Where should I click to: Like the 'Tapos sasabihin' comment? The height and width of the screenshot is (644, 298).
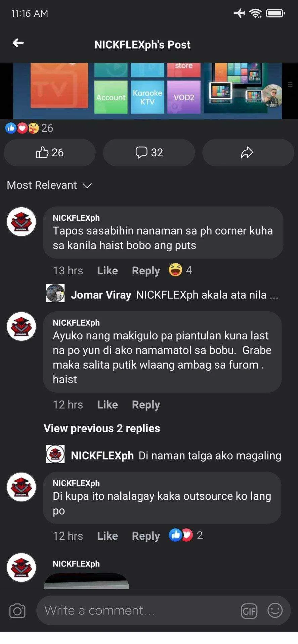coord(108,271)
